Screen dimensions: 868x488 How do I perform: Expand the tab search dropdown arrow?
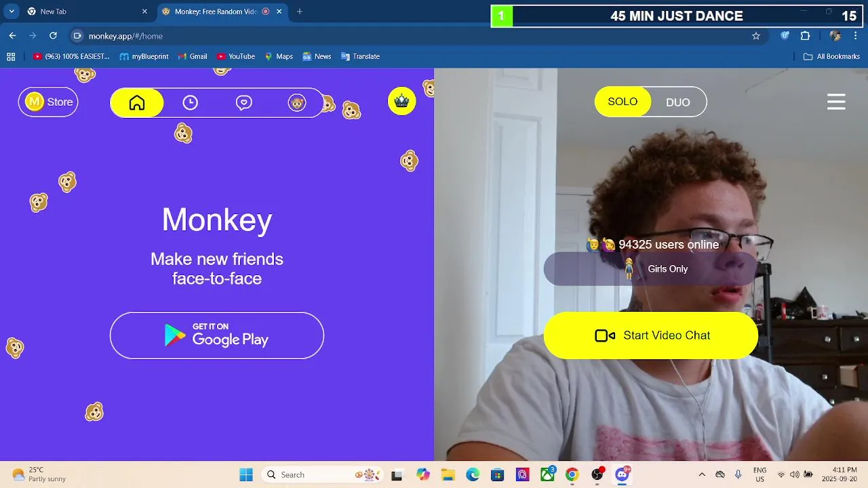click(x=12, y=12)
